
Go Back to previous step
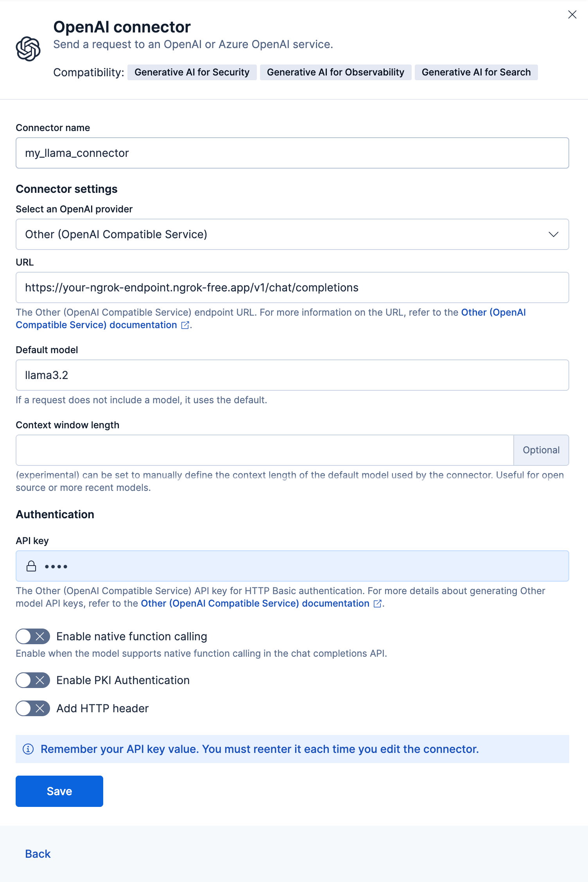38,854
